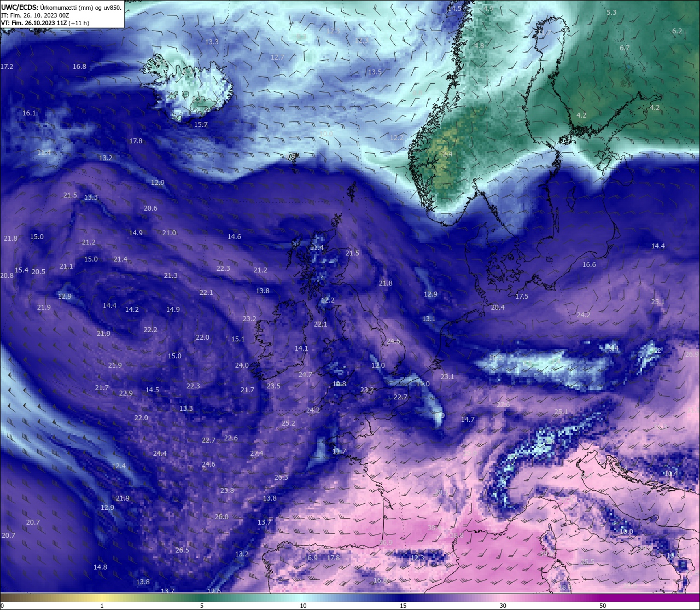This screenshot has height=610, width=700.
Task: Click the value 16.9 over Spain
Action: tap(311, 557)
